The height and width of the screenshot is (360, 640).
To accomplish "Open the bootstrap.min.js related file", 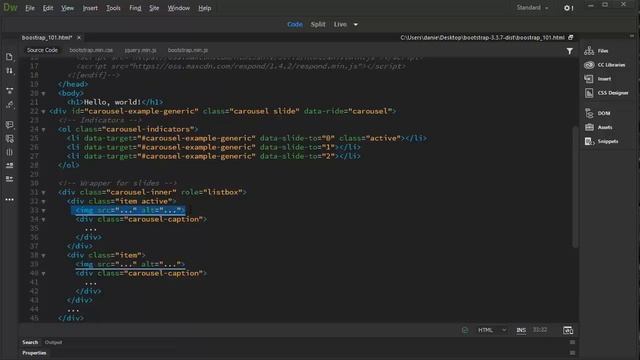I will (188, 50).
